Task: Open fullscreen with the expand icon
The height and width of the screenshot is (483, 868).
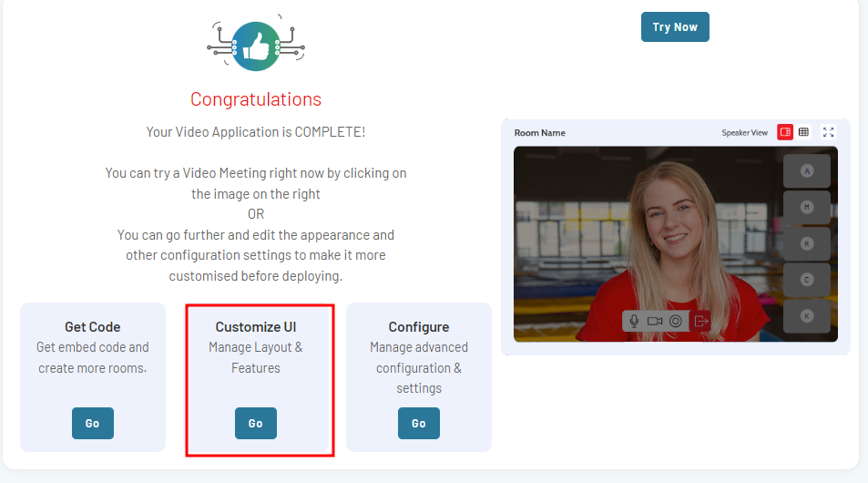Action: [828, 132]
